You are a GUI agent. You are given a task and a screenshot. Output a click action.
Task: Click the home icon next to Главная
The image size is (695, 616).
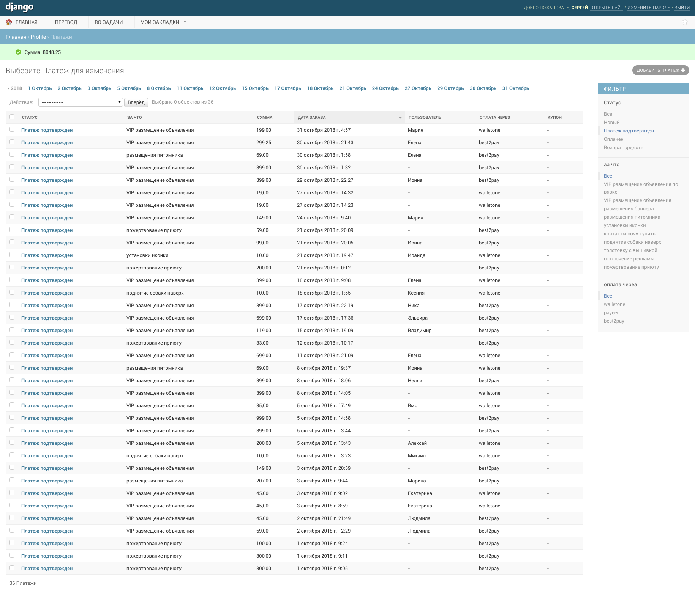pyautogui.click(x=9, y=22)
